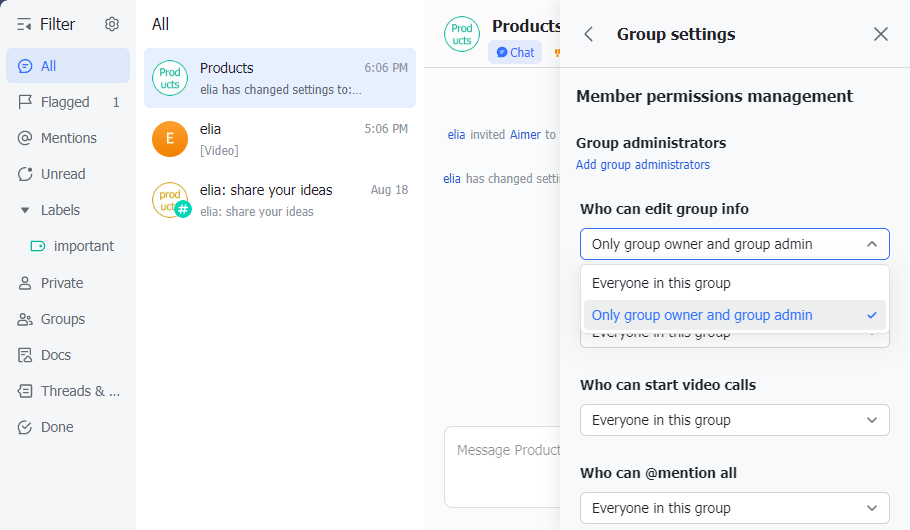Screen dimensions: 910x530
Task: Collapse 'Who can edit group info' dropdown
Action: click(x=734, y=244)
